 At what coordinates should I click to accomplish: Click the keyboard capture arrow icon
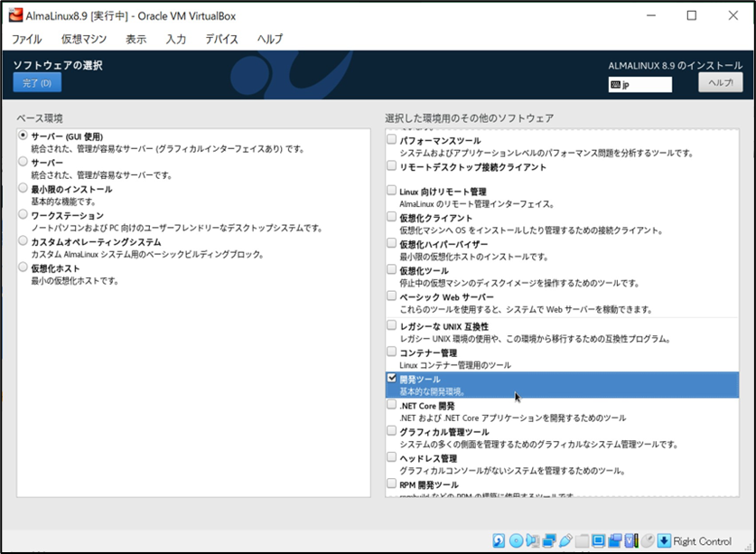[x=664, y=540]
